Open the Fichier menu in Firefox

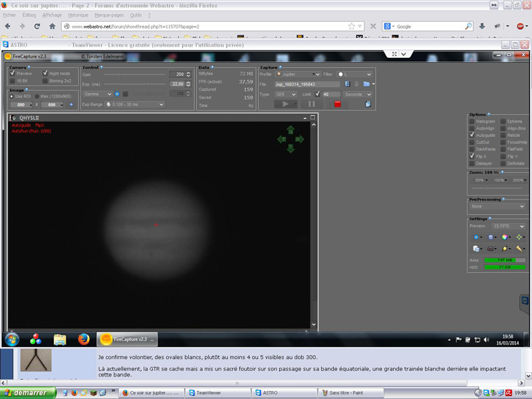point(9,15)
